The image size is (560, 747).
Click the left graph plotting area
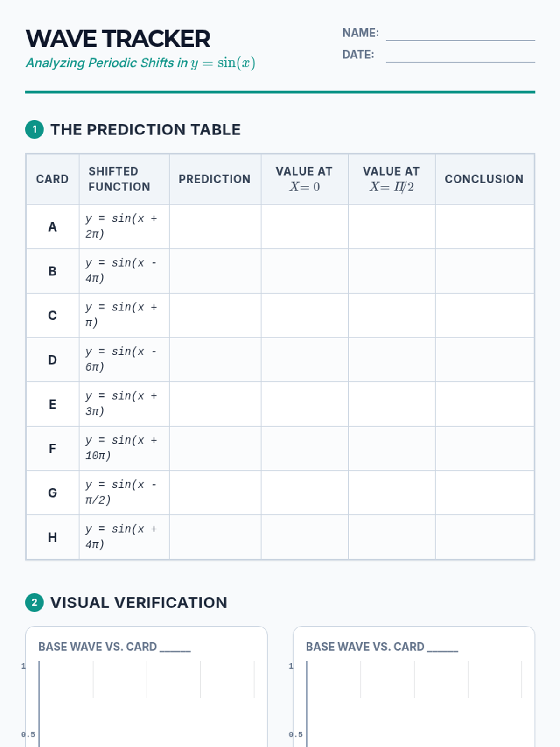(x=147, y=704)
